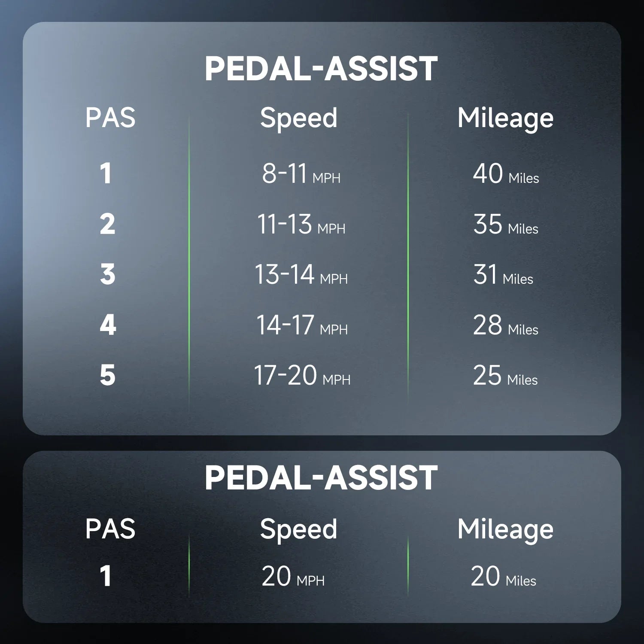Click Mileage header above 40 Miles
644x644 pixels.
pos(505,118)
